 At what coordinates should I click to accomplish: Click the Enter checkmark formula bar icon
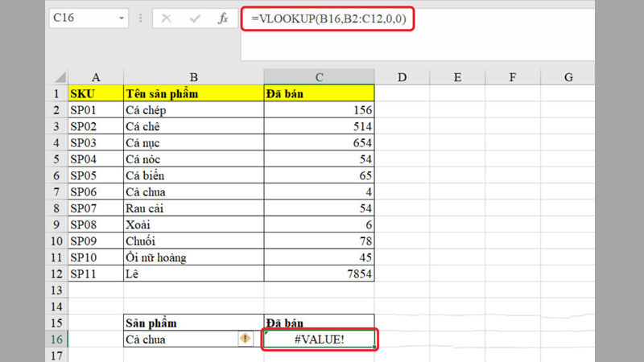[195, 19]
